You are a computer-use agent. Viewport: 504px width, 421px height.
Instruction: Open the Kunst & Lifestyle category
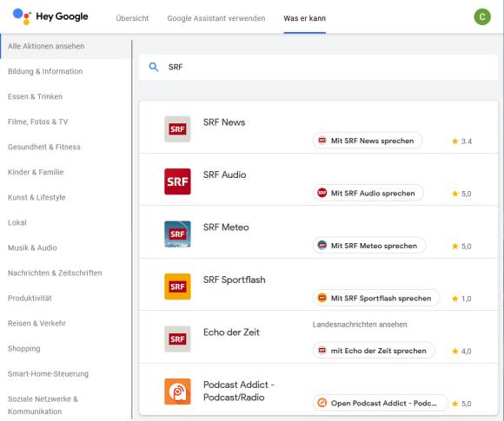(x=36, y=197)
